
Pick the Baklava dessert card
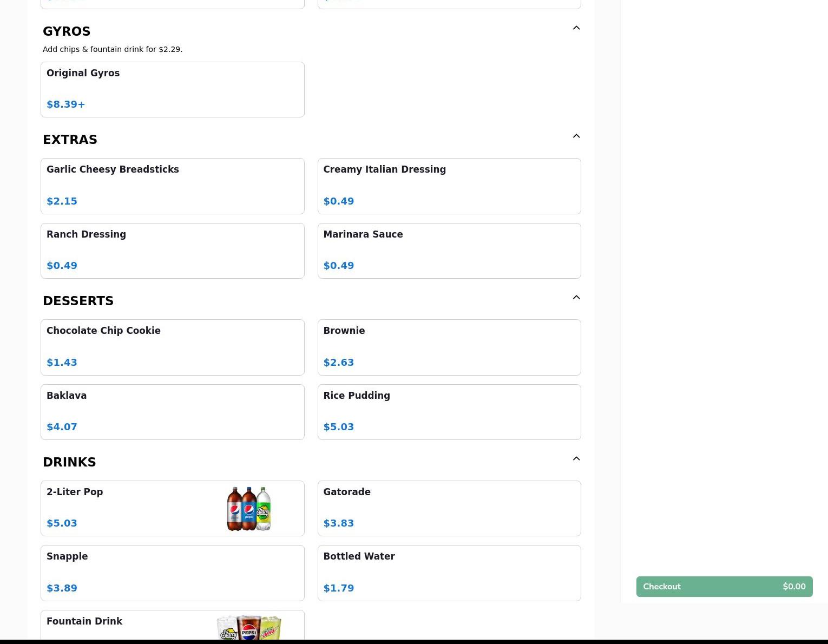point(172,412)
